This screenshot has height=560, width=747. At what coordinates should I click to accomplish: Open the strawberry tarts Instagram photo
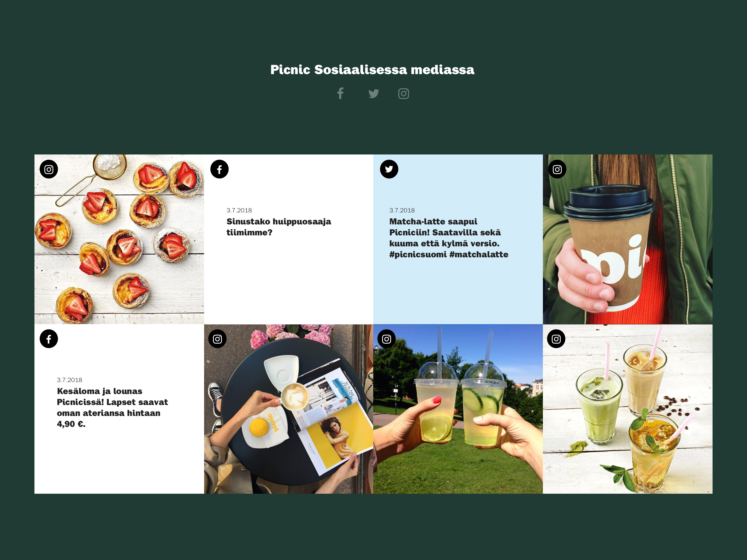click(119, 239)
